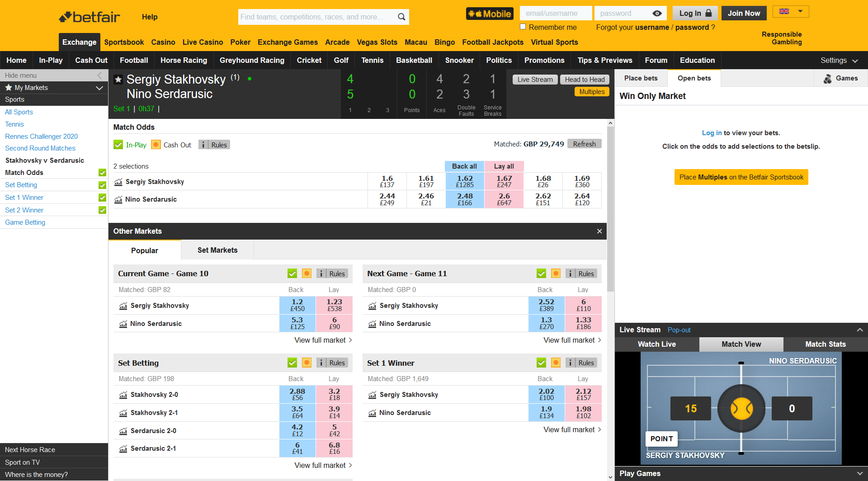Tick the Remember me checkbox
This screenshot has width=868, height=481.
(523, 27)
